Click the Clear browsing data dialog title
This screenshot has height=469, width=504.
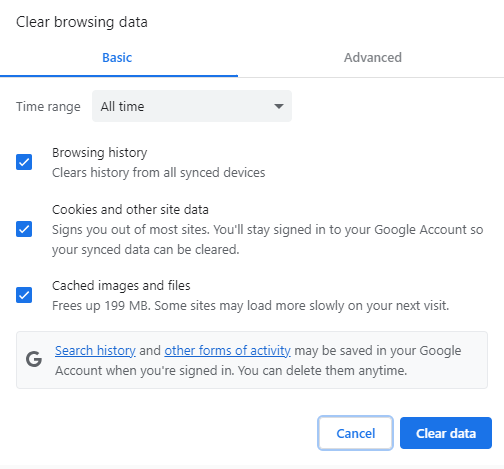pos(82,22)
